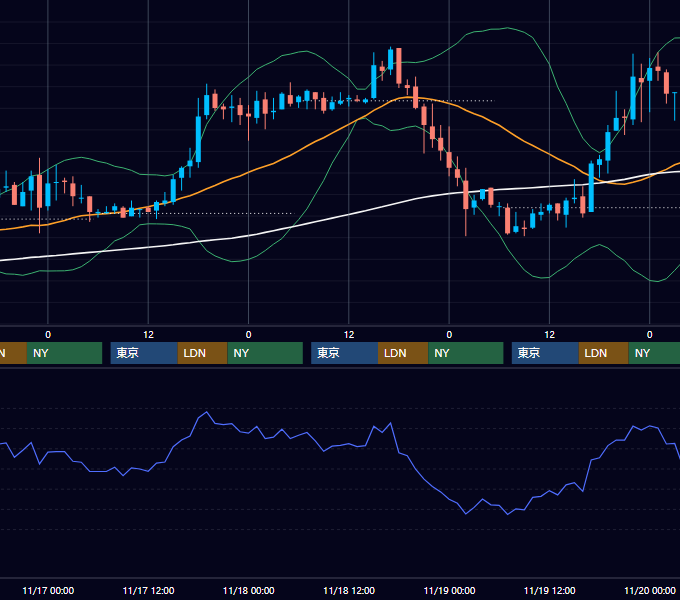
Task: Click hour label 0 above the 11/18 00:00 NY block
Action: [x=248, y=335]
